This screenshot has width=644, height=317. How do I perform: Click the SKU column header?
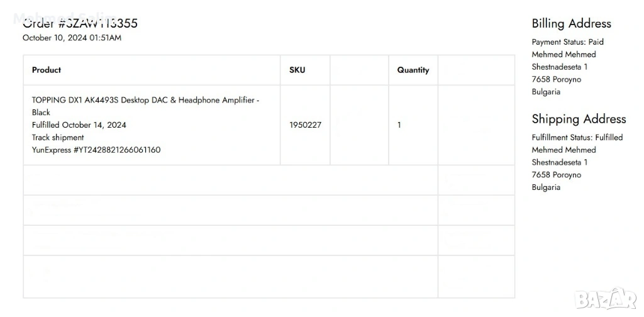point(297,70)
